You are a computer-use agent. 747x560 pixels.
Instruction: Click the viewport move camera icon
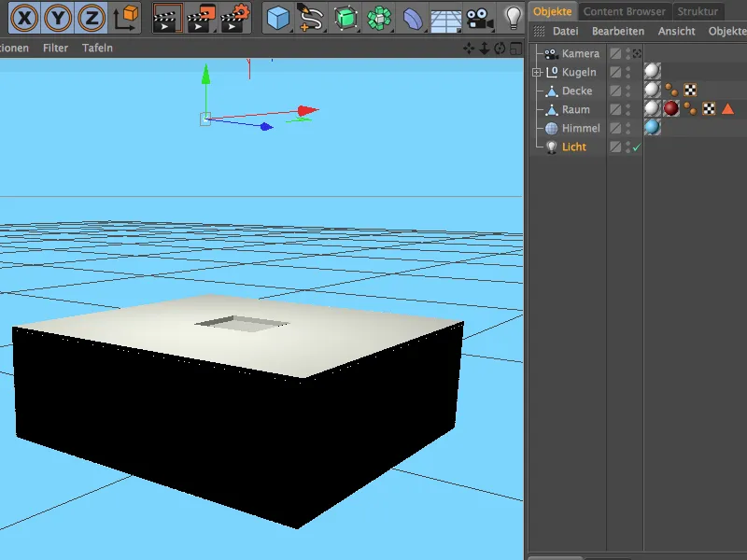pos(469,49)
